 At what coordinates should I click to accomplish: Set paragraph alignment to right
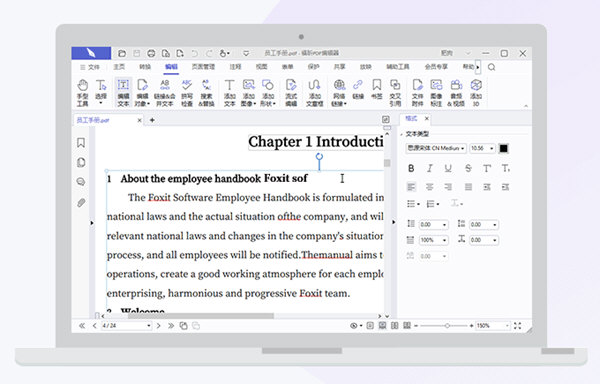click(x=448, y=187)
